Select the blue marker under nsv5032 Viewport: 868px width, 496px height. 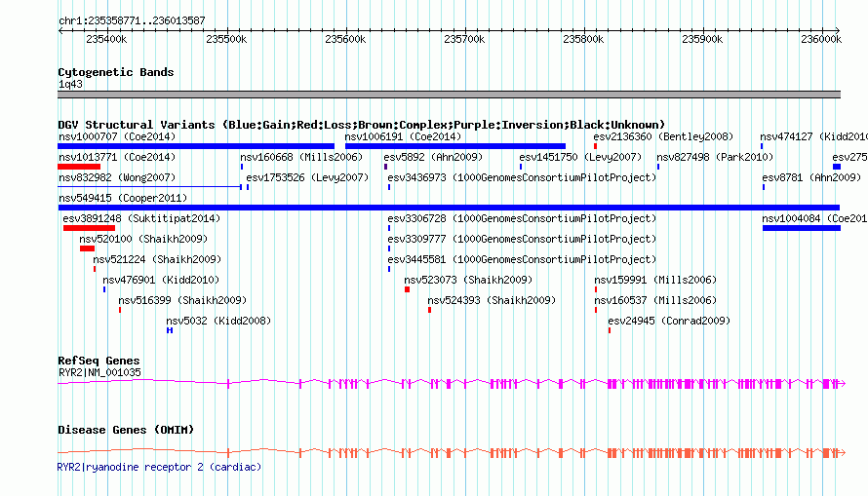click(x=170, y=330)
